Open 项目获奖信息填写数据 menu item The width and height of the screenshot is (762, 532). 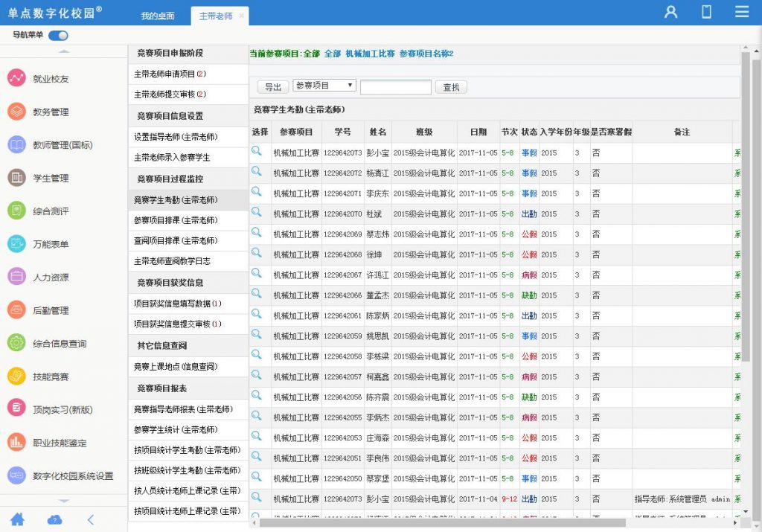pos(188,304)
